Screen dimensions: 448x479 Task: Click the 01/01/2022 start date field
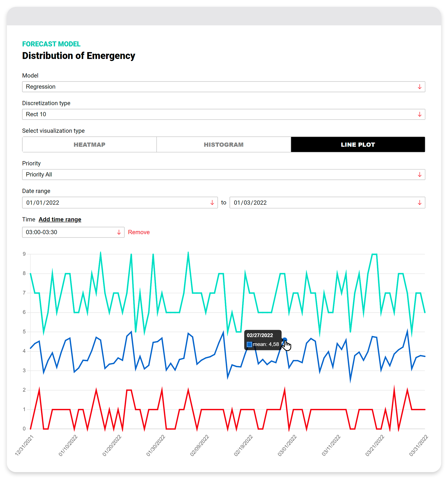(116, 203)
